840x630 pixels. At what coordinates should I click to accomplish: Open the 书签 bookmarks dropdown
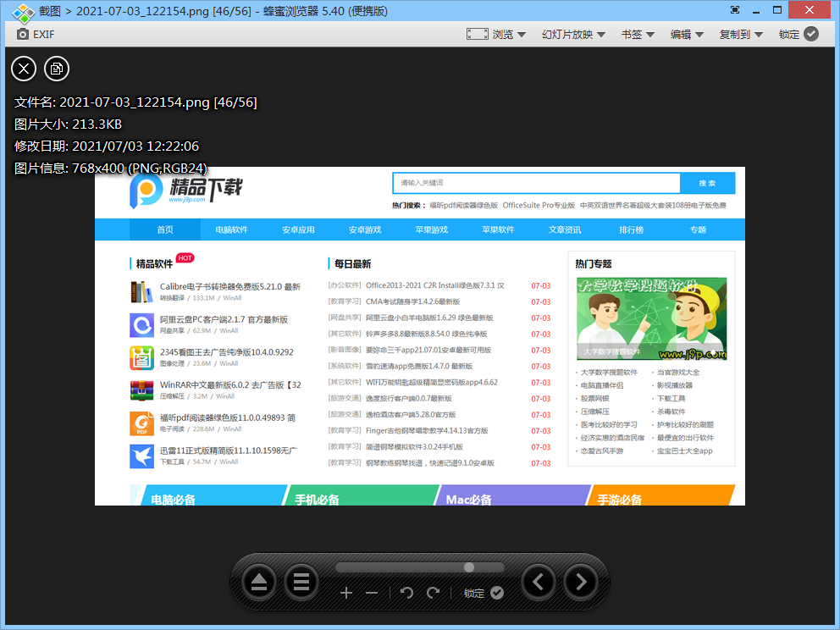(x=638, y=34)
